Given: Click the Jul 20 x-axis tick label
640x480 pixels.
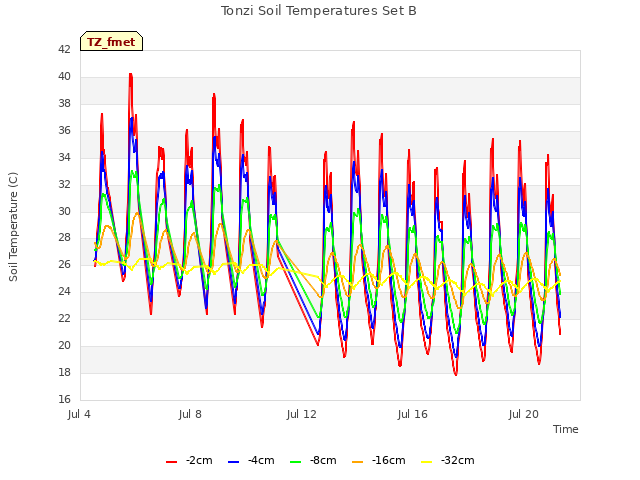Looking at the screenshot, I should [524, 414].
